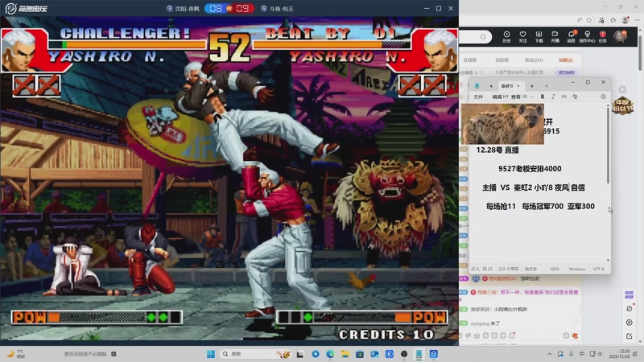644x362 pixels.
Task: Click notepad zoom level 100% status
Action: tap(555, 269)
